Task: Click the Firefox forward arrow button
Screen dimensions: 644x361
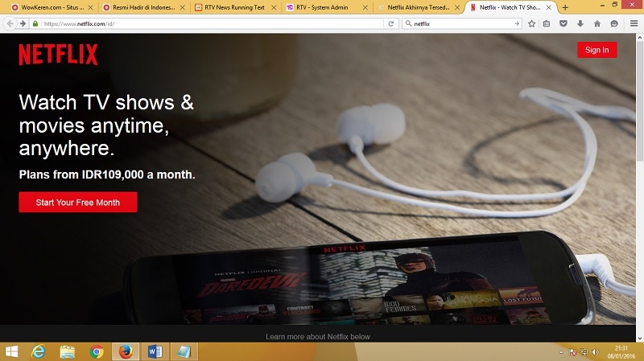Action: (23, 24)
